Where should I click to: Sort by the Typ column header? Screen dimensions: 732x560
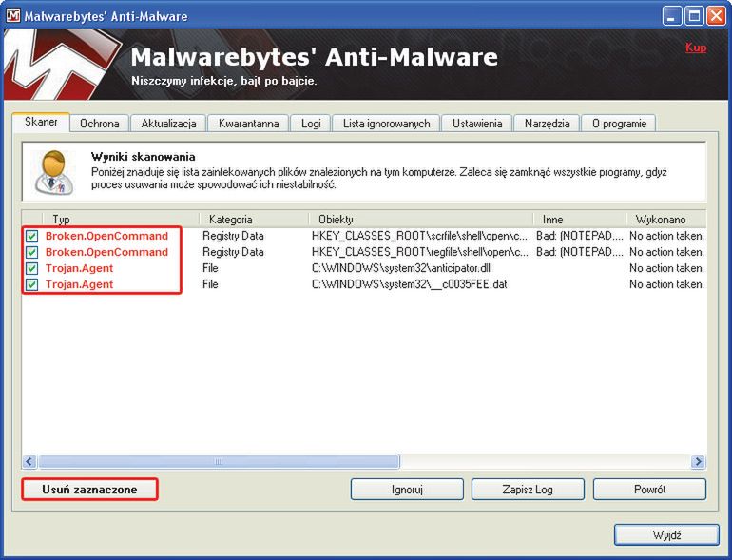122,219
